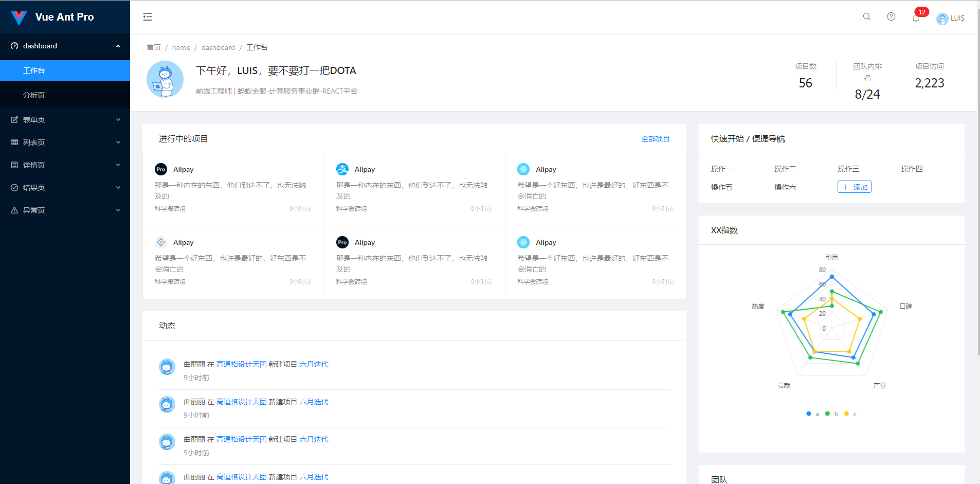Select 工作台 in the sidebar menu
The image size is (980, 484).
(x=34, y=70)
